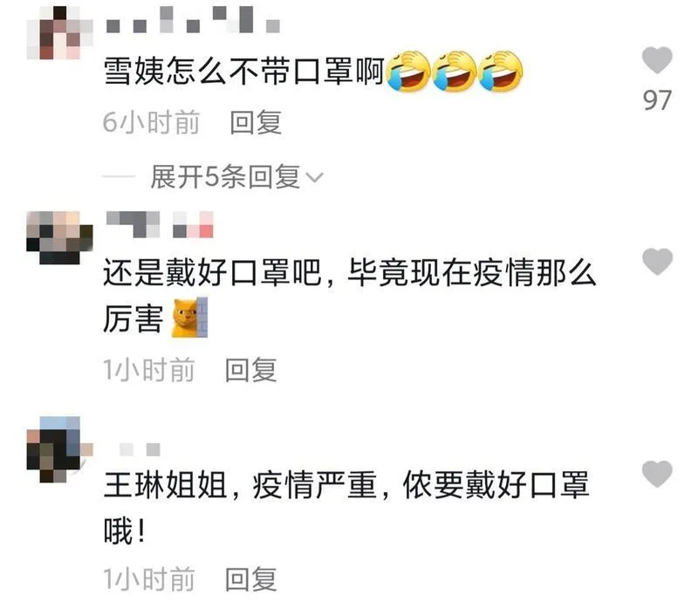The width and height of the screenshot is (698, 616).
Task: Tap the 97 like count
Action: pyautogui.click(x=657, y=100)
